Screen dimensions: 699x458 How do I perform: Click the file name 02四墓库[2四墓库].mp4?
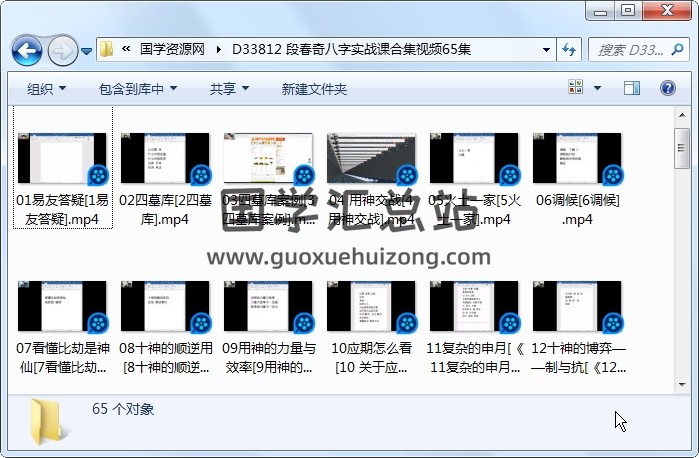pyautogui.click(x=165, y=210)
